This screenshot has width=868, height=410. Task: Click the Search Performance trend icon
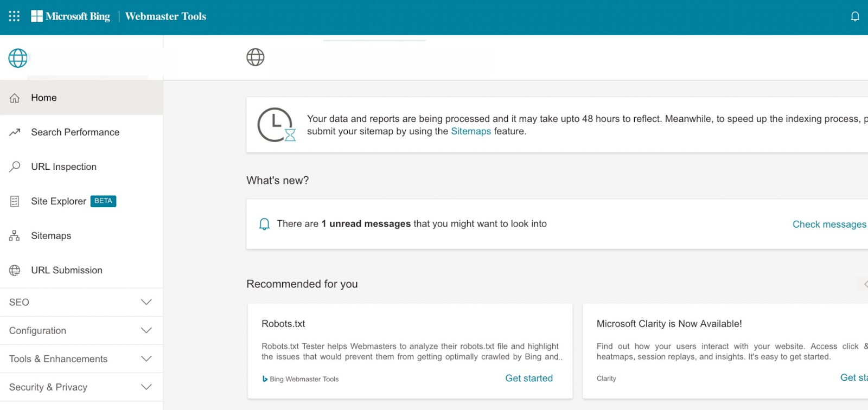point(15,132)
